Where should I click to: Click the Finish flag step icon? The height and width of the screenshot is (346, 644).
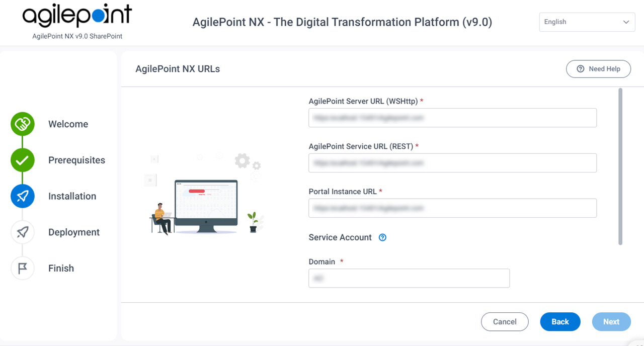[x=23, y=268]
